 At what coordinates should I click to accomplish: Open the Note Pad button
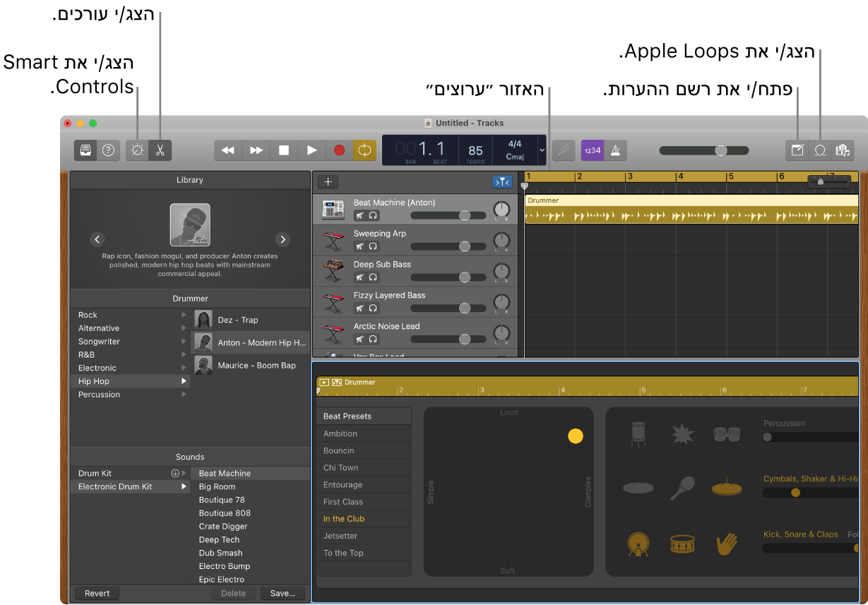tap(797, 150)
